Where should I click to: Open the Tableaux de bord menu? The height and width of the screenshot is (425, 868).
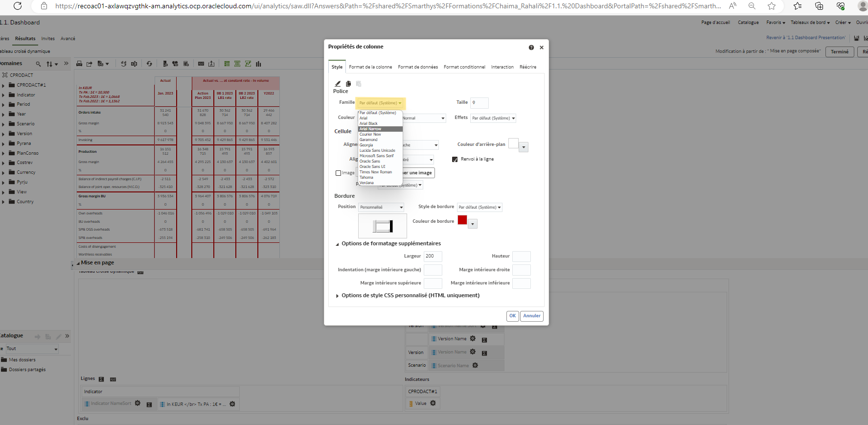coord(810,23)
